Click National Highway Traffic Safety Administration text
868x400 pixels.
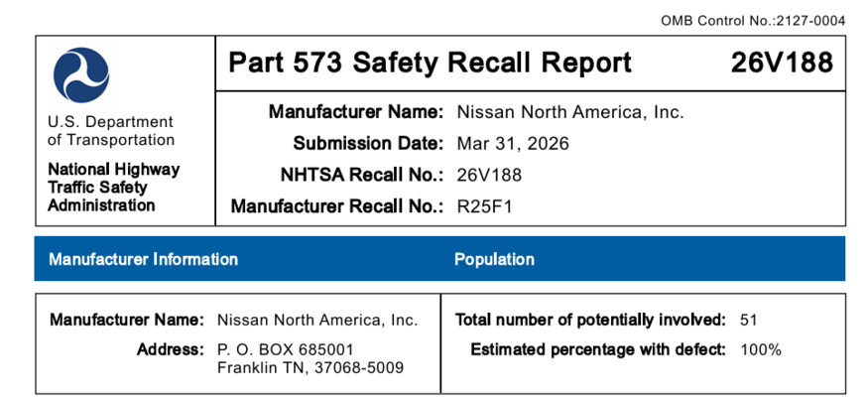[113, 188]
